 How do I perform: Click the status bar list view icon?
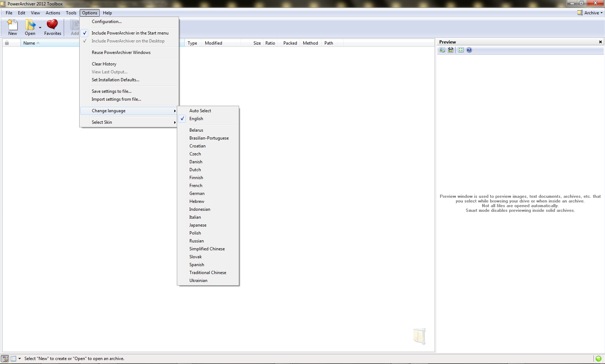point(13,359)
